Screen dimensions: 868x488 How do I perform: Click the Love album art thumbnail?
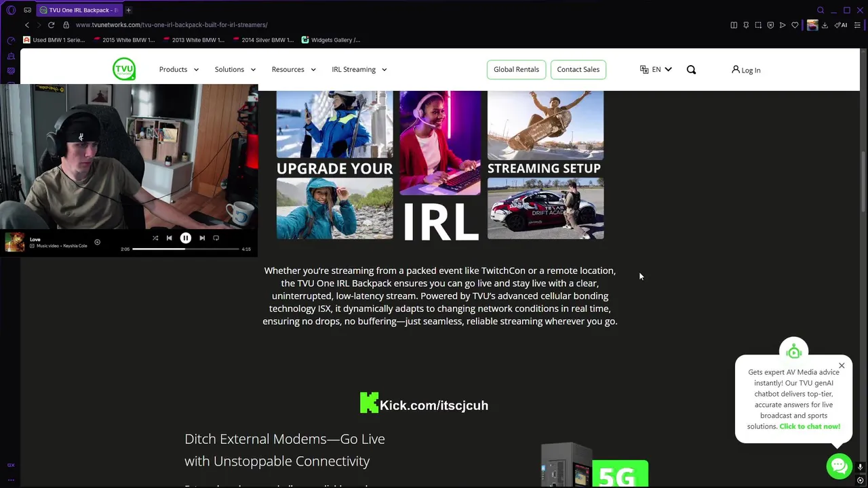[x=14, y=242]
